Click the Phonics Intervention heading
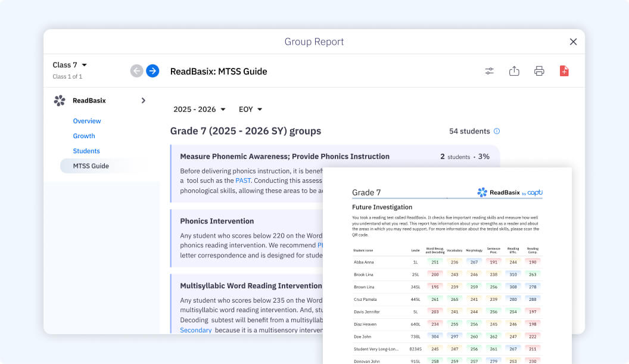Image resolution: width=629 pixels, height=364 pixels. 217,221
